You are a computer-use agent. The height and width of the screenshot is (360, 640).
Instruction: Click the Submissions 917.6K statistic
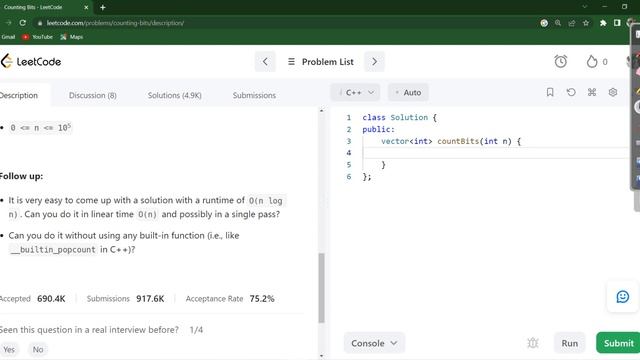125,298
